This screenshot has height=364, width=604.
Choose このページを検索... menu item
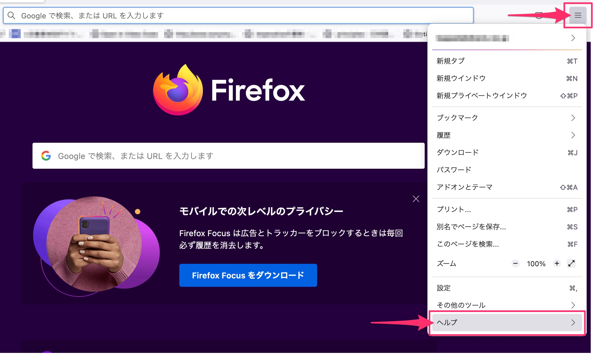507,244
